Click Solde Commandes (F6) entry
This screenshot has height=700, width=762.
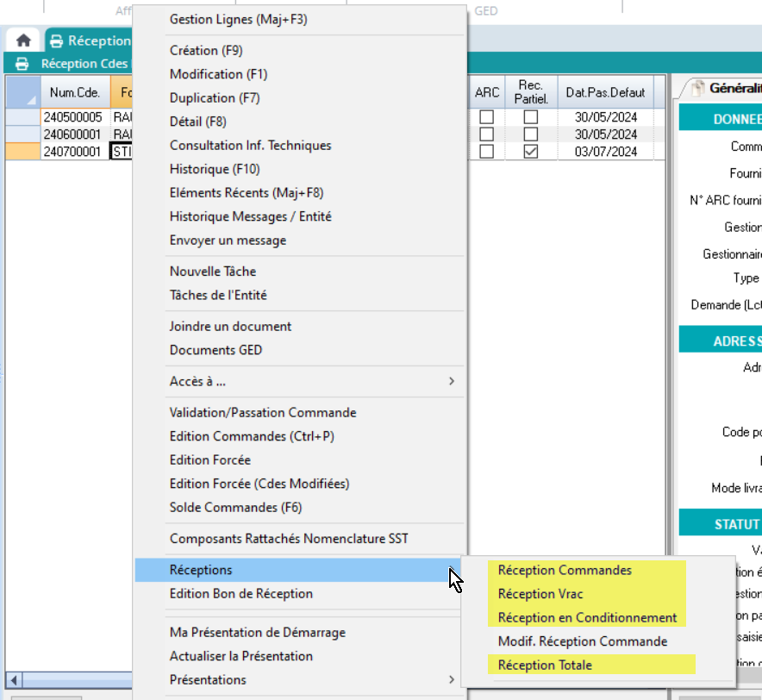[235, 508]
